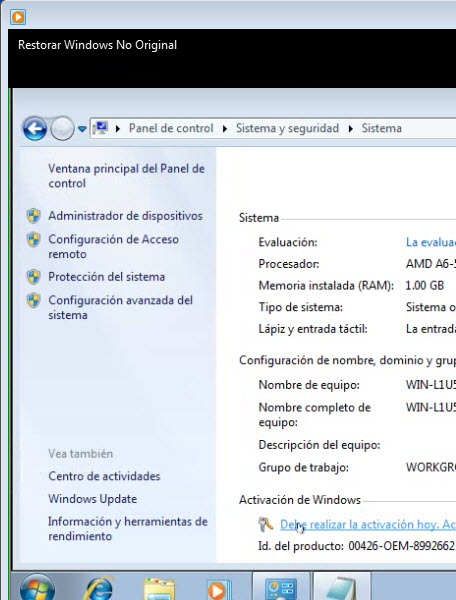
Task: Click the La evaluación rating link
Action: pos(431,242)
